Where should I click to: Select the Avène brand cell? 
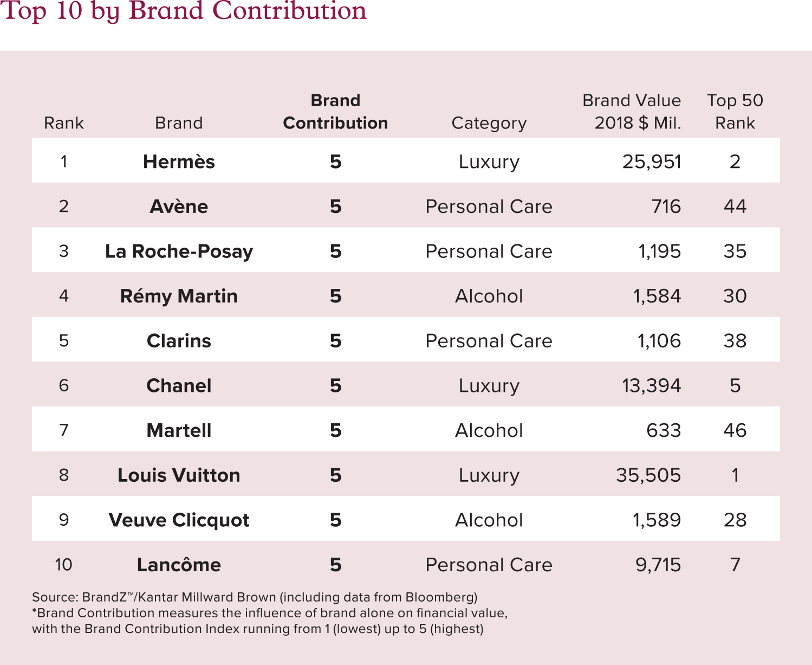(179, 206)
